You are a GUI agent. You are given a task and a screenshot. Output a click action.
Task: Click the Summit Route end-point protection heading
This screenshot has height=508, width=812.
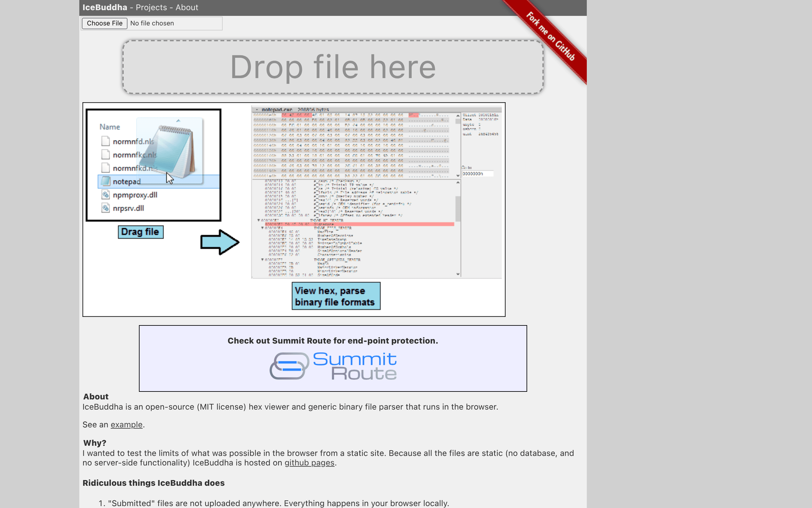point(332,341)
